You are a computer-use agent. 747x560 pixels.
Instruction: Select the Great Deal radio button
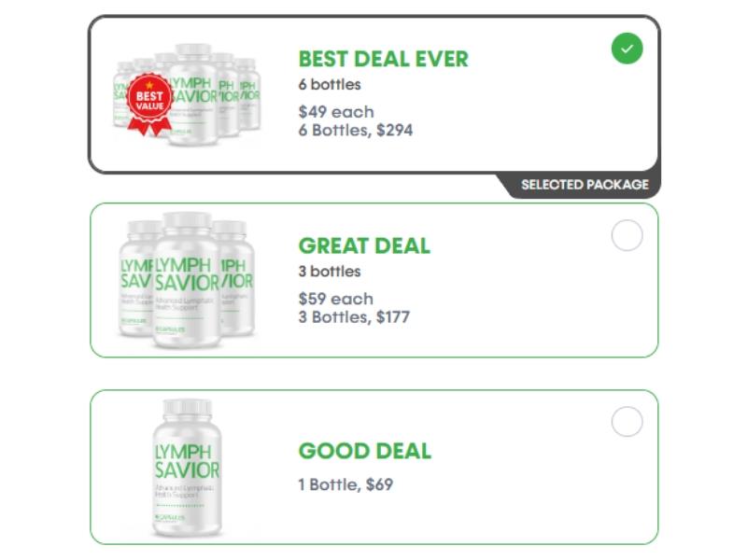(627, 235)
